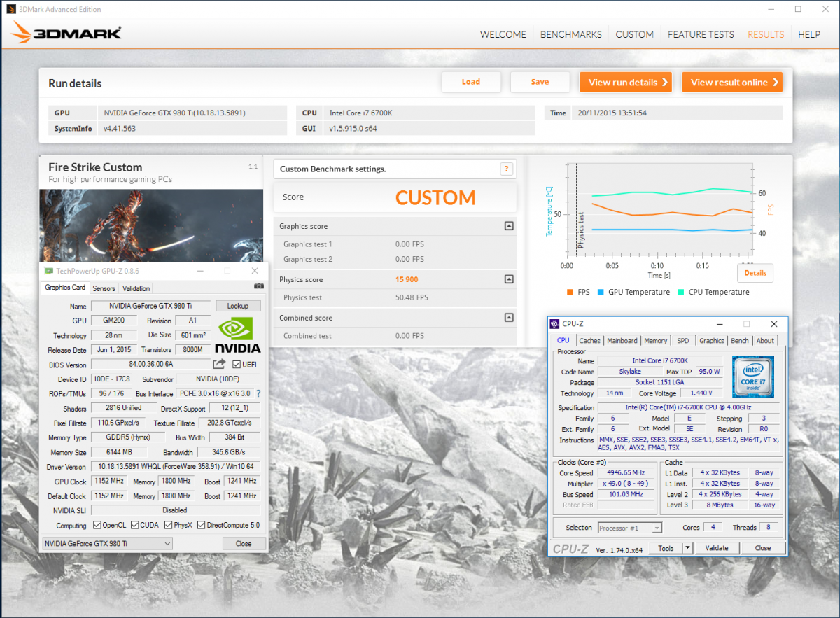Screen dimensions: 840x618
Task: Click the bus interface question mark in GPU-Z
Action: pos(258,393)
